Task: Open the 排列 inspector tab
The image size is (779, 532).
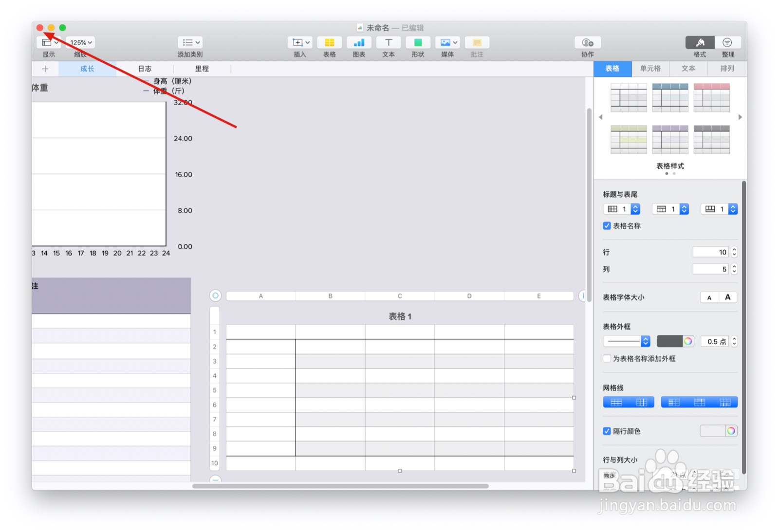Action: pos(727,69)
